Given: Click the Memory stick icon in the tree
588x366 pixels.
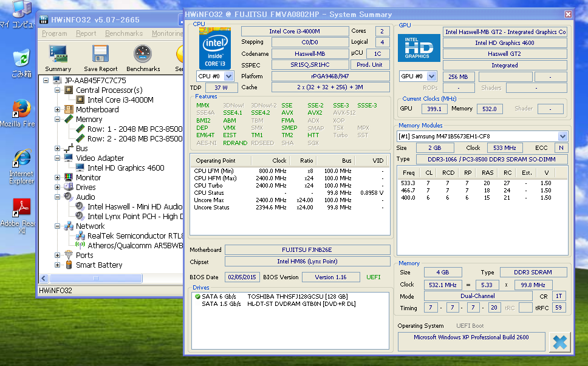Looking at the screenshot, I should coord(69,119).
